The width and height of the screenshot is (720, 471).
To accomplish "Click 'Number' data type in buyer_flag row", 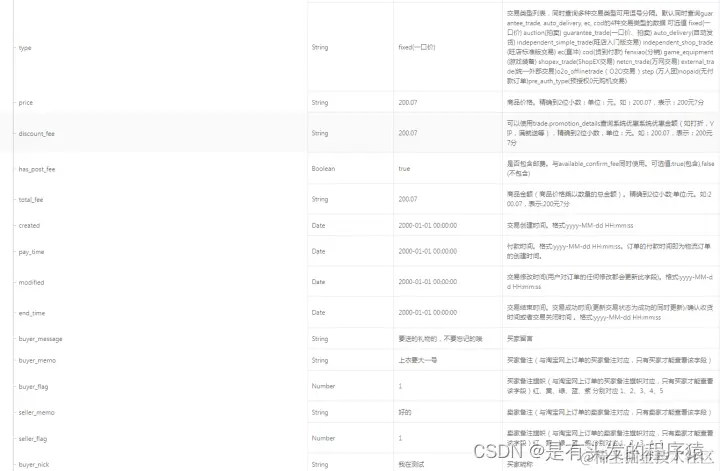I will [323, 386].
